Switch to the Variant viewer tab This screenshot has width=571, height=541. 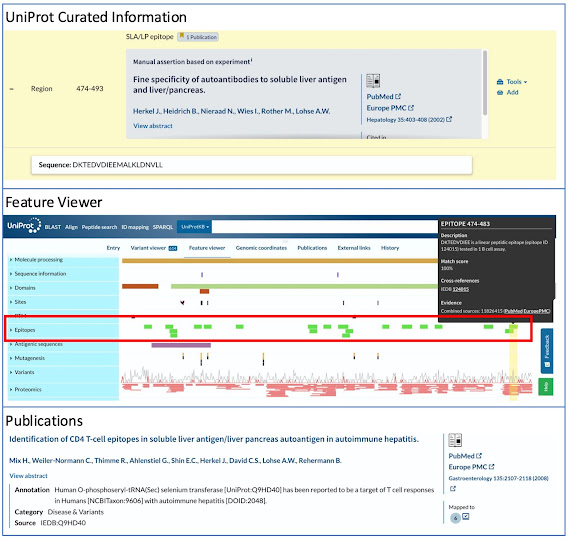coord(148,248)
